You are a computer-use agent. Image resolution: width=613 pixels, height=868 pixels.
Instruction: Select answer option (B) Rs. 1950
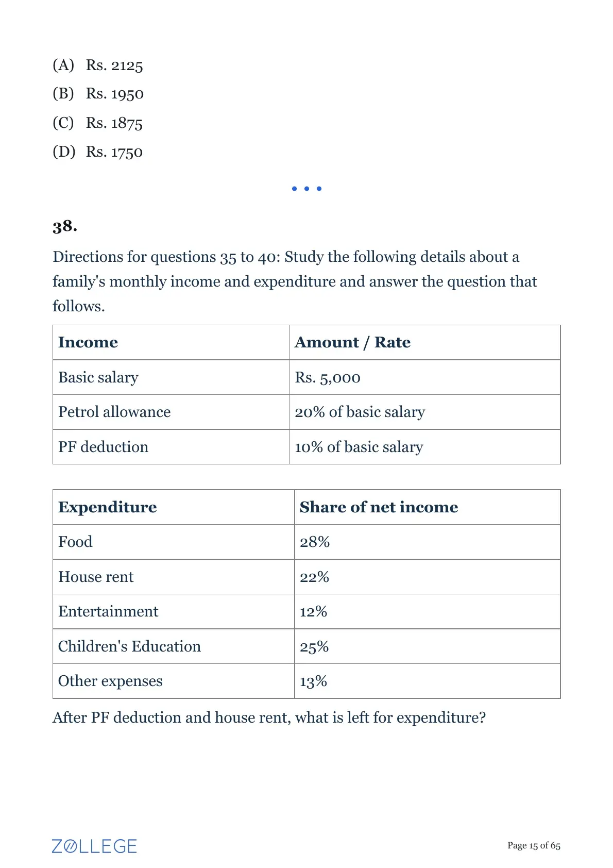tap(98, 94)
